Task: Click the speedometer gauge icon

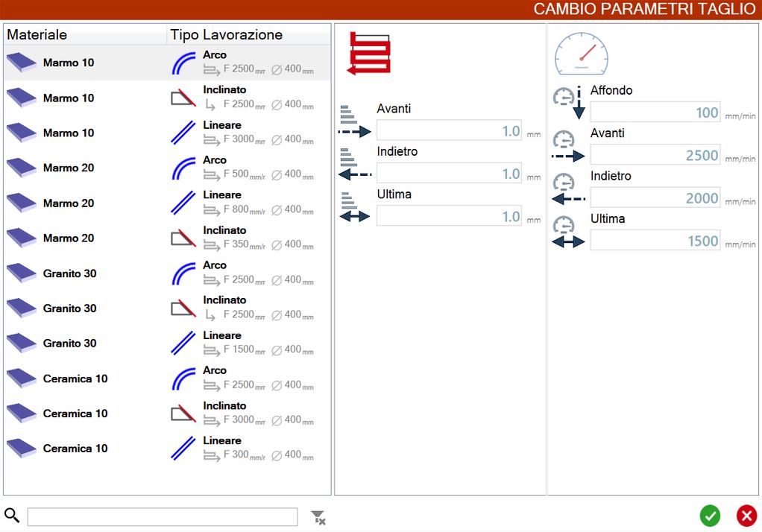Action: [582, 54]
